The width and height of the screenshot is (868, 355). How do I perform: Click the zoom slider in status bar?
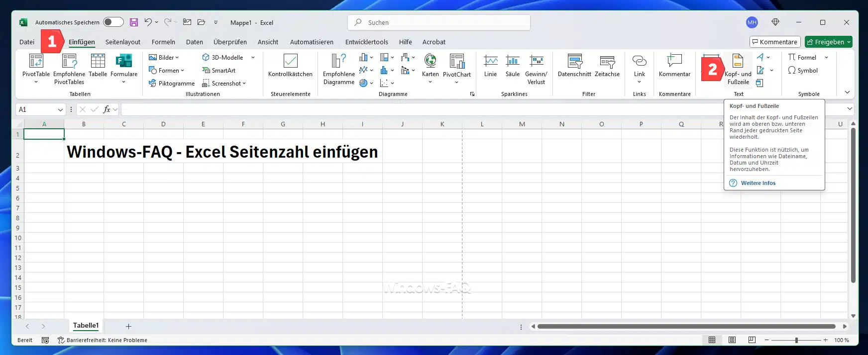(796, 340)
